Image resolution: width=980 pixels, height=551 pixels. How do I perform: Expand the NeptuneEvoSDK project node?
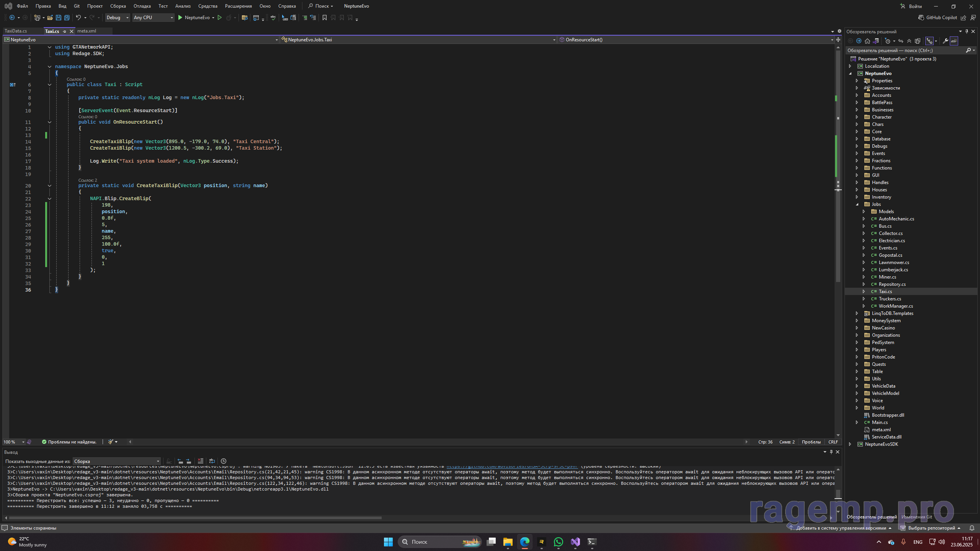[850, 444]
